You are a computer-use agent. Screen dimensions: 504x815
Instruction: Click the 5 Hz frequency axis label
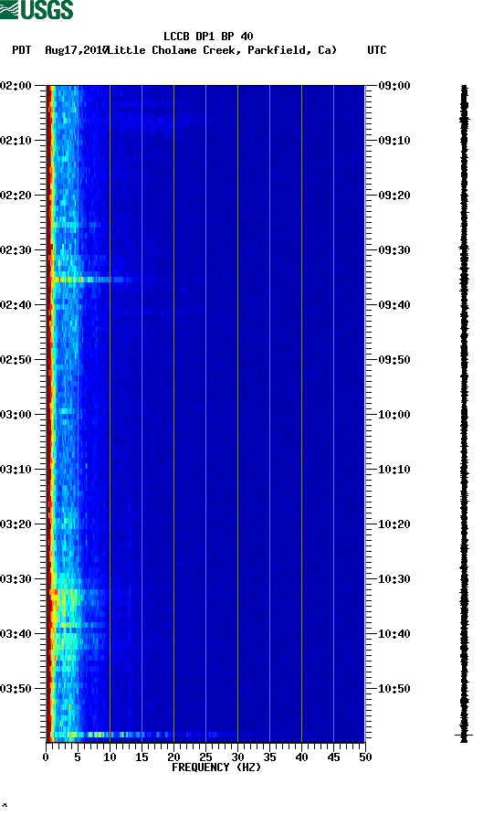point(78,757)
